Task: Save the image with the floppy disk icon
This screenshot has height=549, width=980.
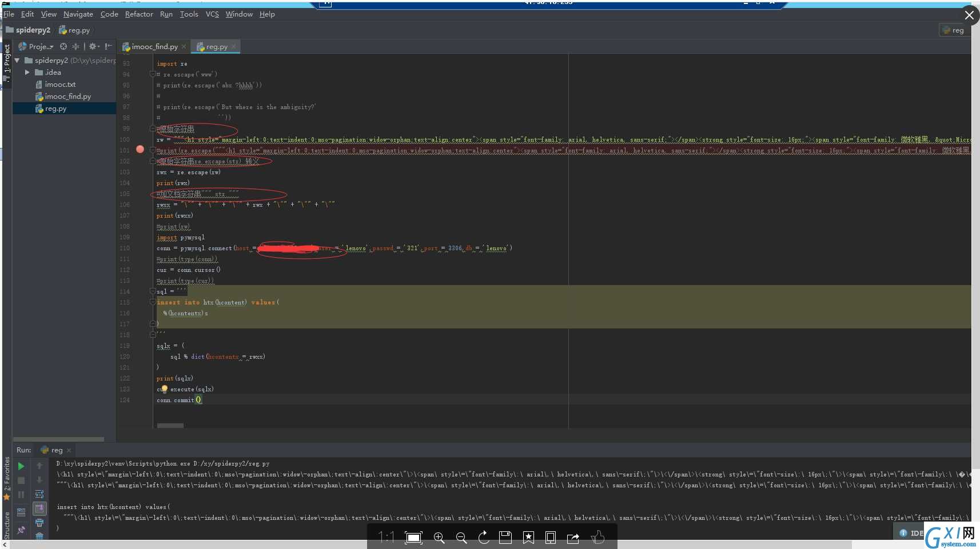Action: (x=505, y=538)
